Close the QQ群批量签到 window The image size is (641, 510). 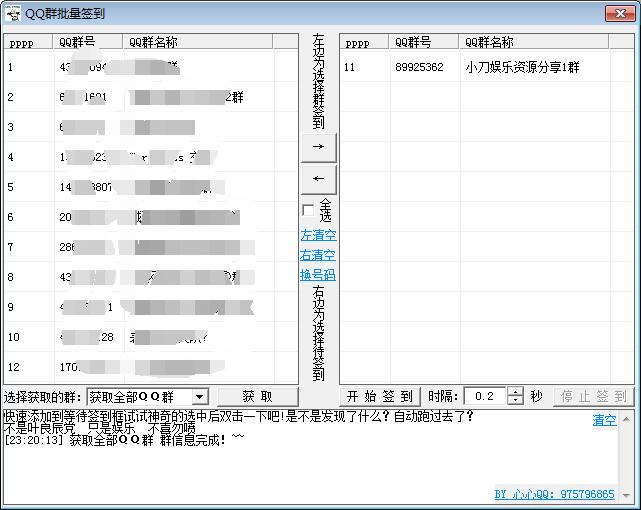coord(620,13)
